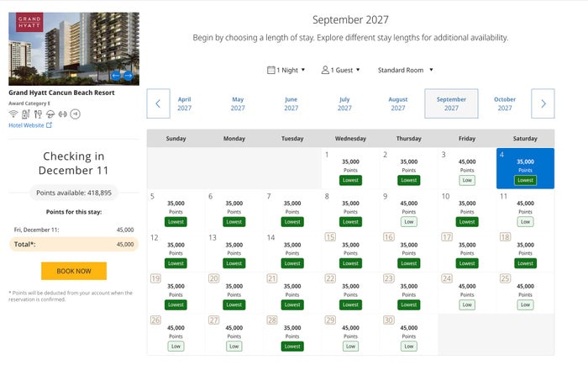Select September 2 date cell
The width and height of the screenshot is (588, 365).
coord(409,168)
